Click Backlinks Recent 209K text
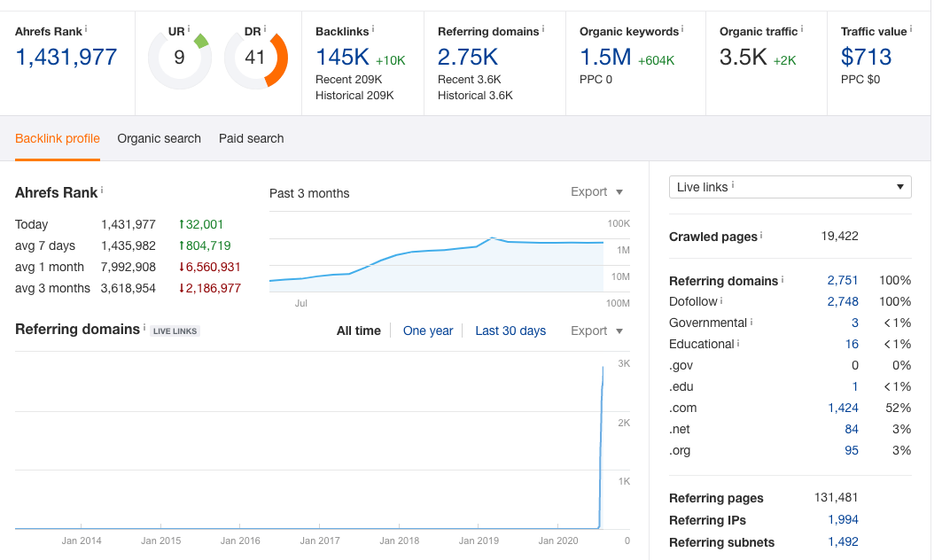The height and width of the screenshot is (560, 942). coord(349,80)
